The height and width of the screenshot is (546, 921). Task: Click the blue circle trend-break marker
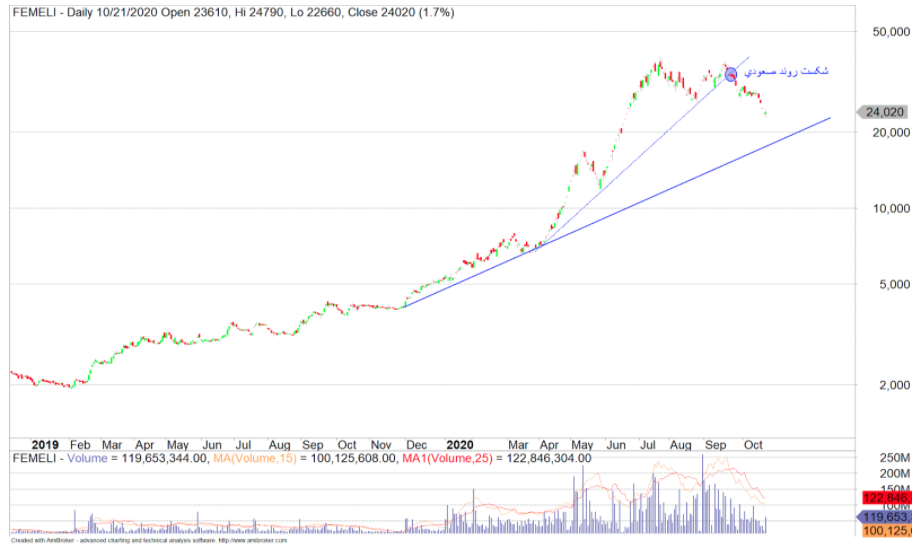pyautogui.click(x=731, y=75)
